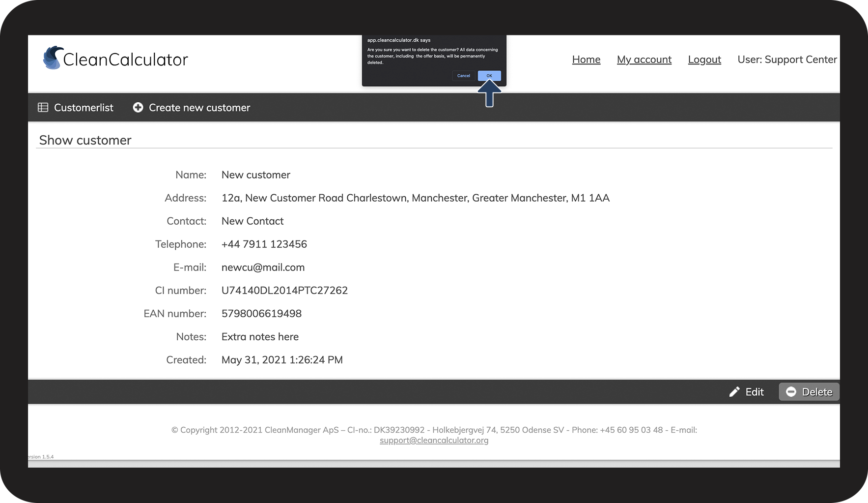Click the EAN number value 5798006619498

click(261, 313)
